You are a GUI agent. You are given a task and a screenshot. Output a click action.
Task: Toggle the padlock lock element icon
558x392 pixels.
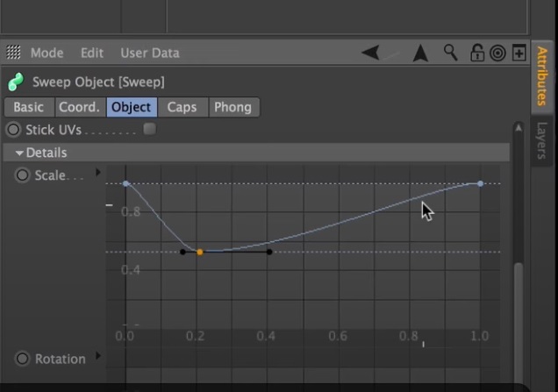point(476,53)
